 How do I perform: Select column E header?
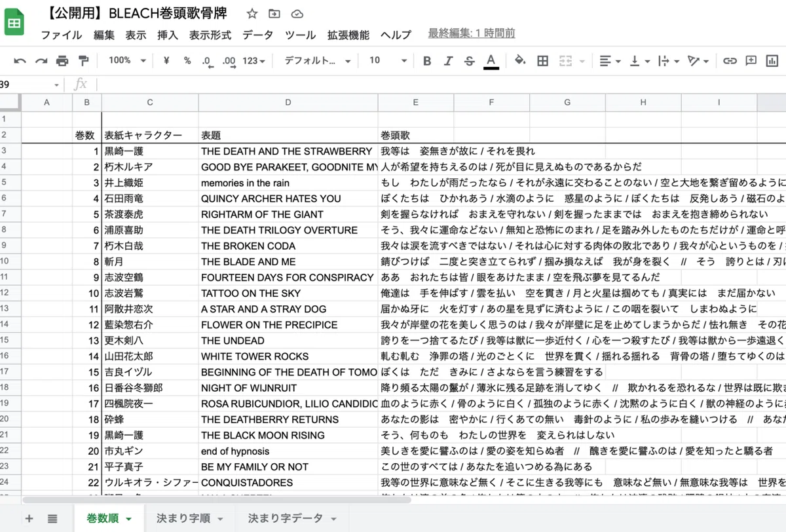click(416, 102)
